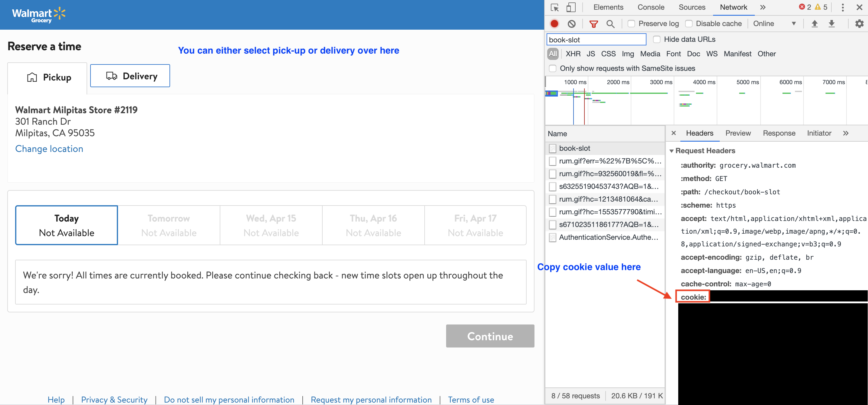The image size is (868, 405).
Task: Stop recording with the red record button
Action: coord(554,24)
